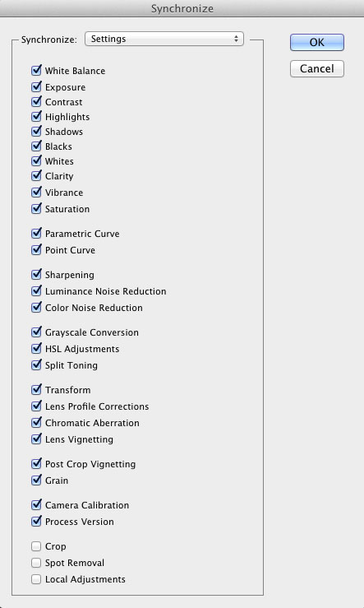This screenshot has height=608, width=364.
Task: Disable Luminance Noise Reduction
Action: click(36, 290)
